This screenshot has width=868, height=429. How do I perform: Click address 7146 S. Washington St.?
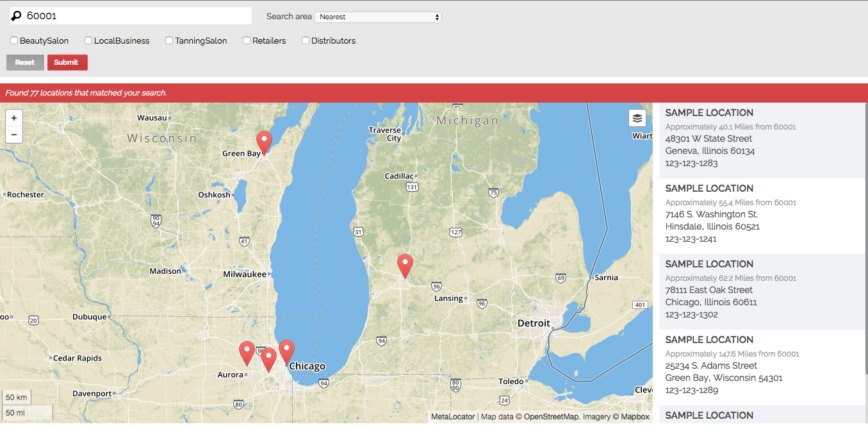point(712,214)
